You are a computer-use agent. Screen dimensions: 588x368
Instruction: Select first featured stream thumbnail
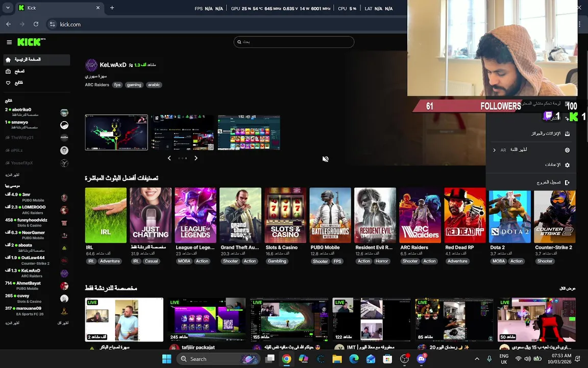pos(116,132)
